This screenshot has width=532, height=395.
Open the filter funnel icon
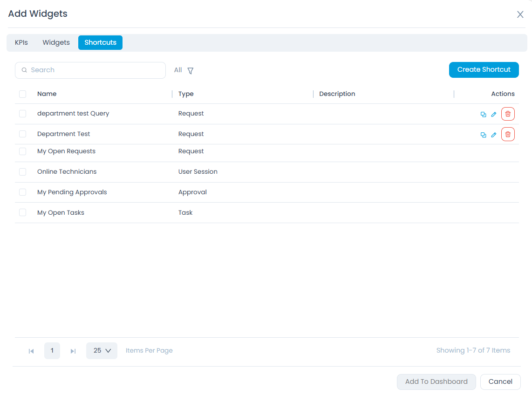190,71
